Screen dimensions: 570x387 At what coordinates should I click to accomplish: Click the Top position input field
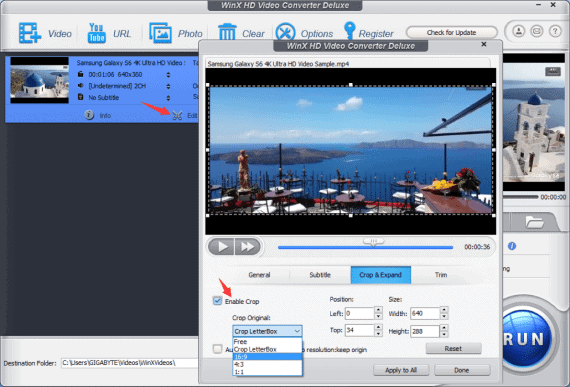(359, 330)
